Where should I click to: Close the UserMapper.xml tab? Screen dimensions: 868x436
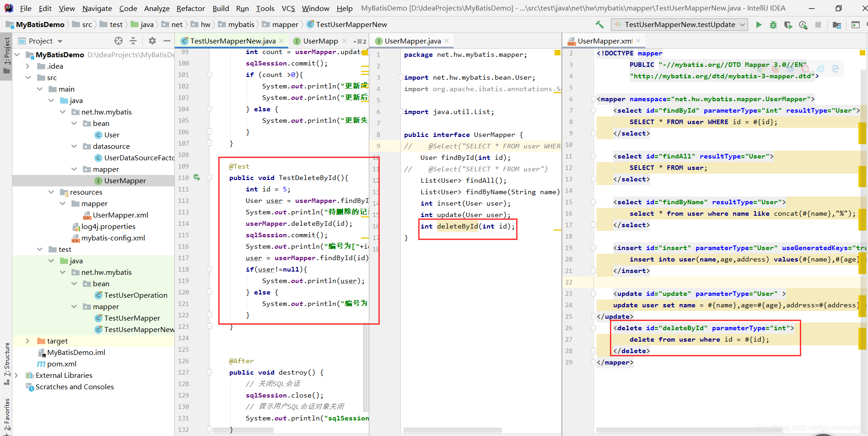click(638, 41)
